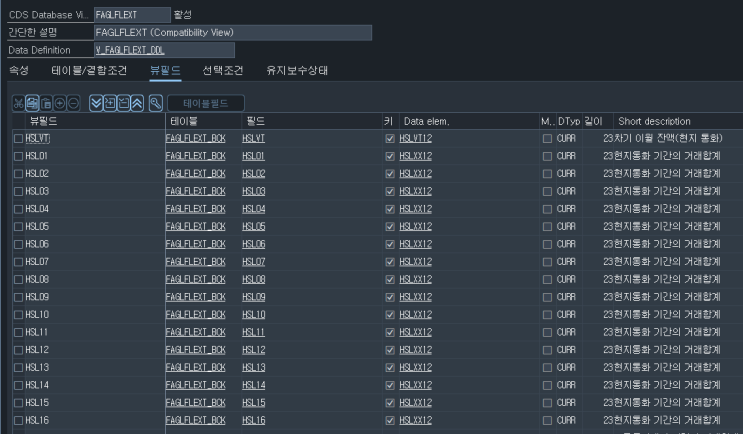Click the select-all rows toolbar icon
The image size is (743, 434).
pos(110,103)
